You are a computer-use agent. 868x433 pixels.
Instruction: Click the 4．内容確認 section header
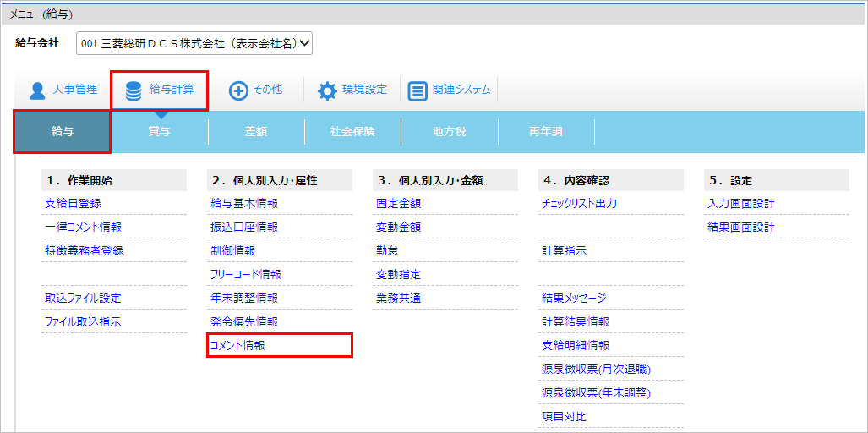click(610, 180)
